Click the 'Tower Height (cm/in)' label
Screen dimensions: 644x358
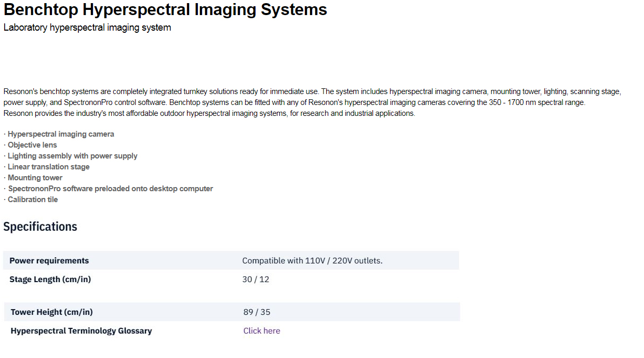click(52, 312)
